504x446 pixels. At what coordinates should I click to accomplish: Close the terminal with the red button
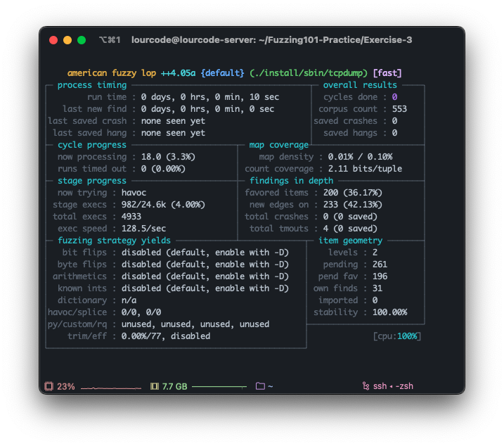(x=53, y=41)
